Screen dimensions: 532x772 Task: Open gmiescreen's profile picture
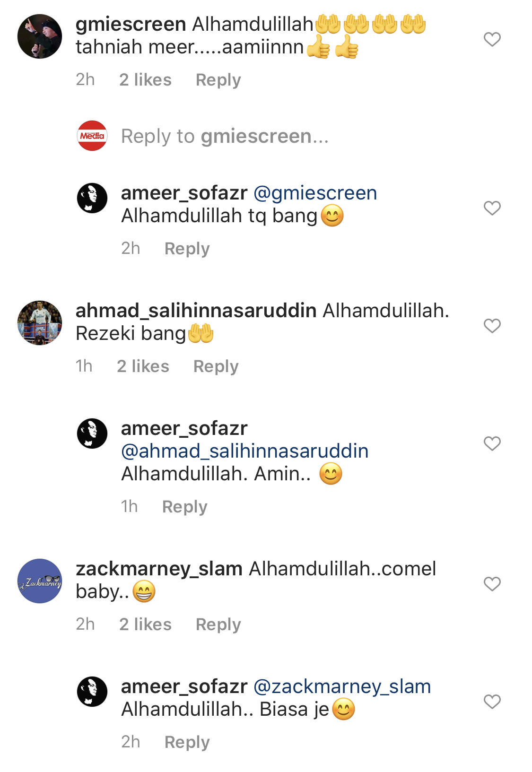[x=40, y=36]
